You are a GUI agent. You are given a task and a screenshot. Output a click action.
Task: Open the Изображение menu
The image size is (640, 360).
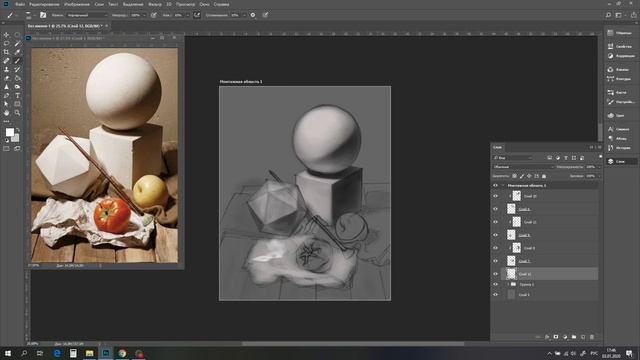[77, 4]
